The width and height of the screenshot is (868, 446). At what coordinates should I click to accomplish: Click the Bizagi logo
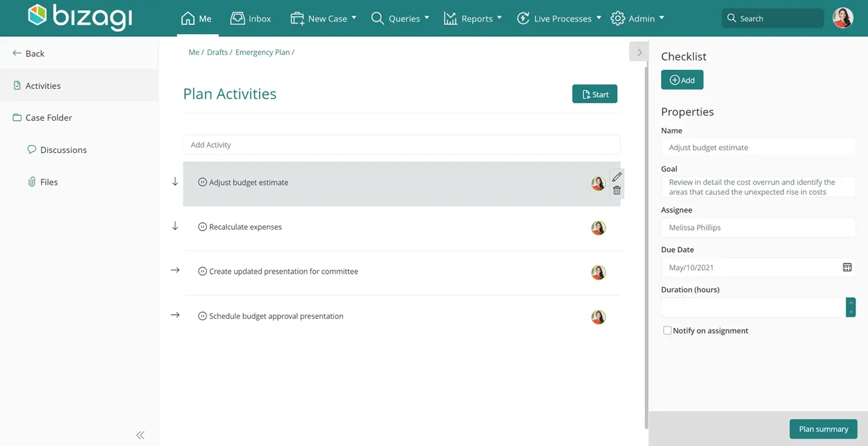coord(79,17)
